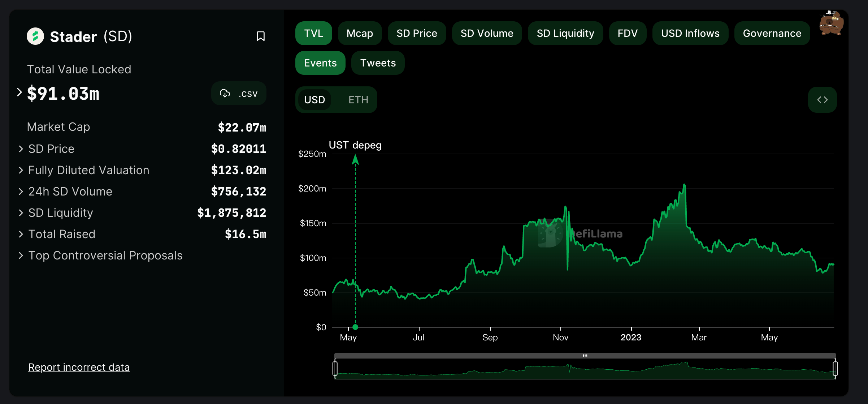Click the bookmark icon beside Stader

[260, 36]
